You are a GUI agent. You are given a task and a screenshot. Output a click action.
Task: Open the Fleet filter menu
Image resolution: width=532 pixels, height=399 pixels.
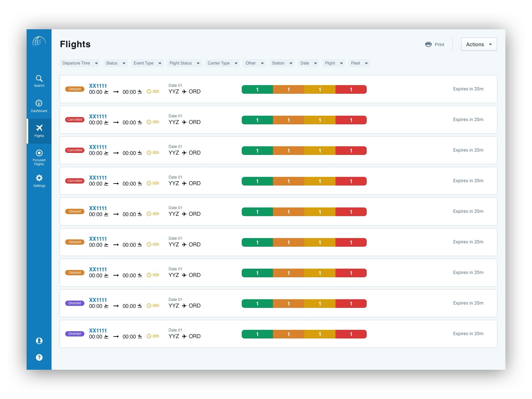click(359, 63)
